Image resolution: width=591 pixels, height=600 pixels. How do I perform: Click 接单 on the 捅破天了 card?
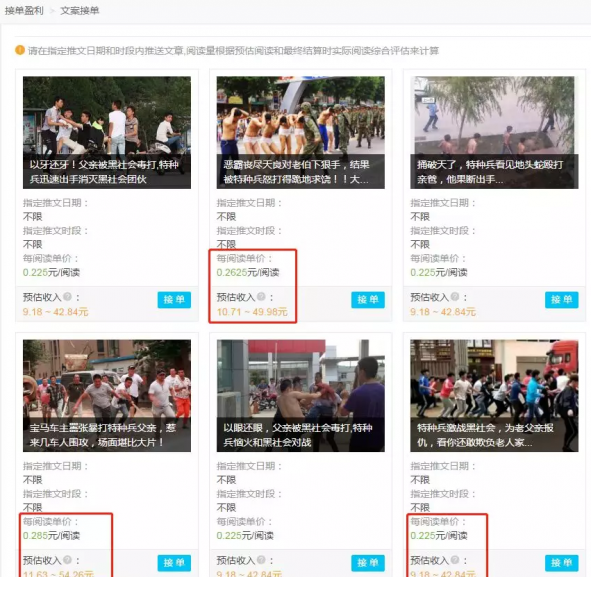[x=562, y=300]
